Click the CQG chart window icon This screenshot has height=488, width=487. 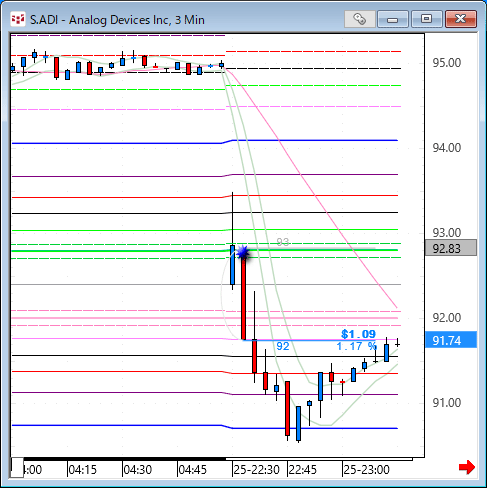click(x=18, y=19)
